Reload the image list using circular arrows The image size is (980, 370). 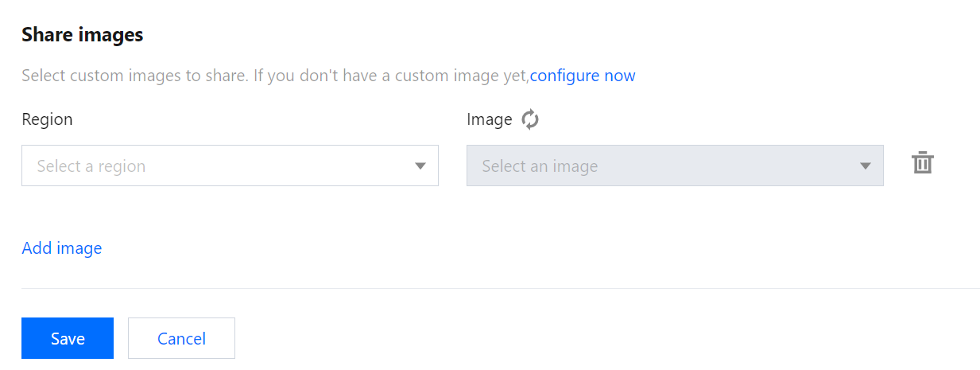530,119
